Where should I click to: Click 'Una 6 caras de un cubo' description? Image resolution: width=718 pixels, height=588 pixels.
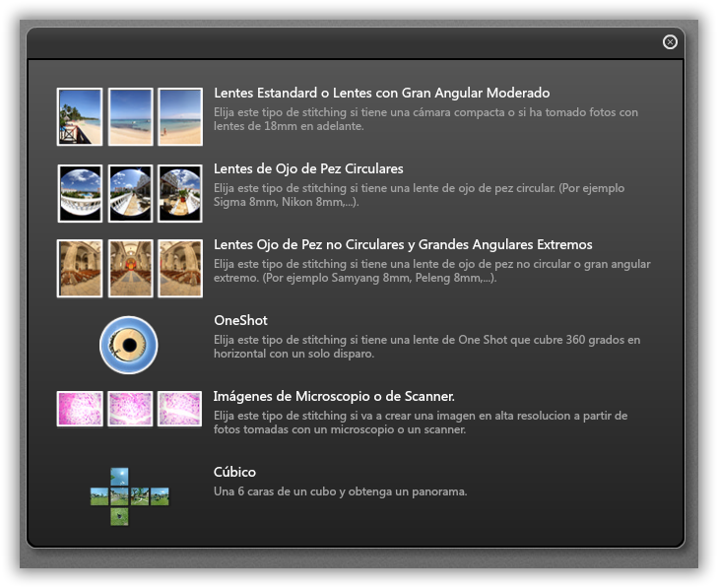(x=340, y=491)
